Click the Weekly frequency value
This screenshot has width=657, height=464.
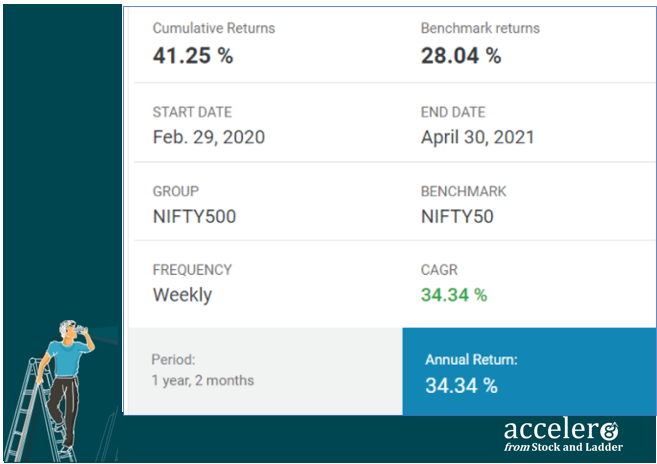point(182,295)
